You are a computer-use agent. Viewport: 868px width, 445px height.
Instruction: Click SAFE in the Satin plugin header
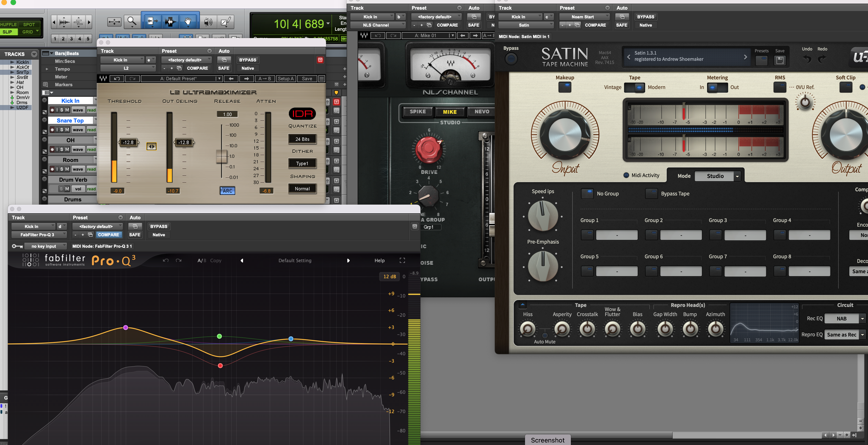pyautogui.click(x=621, y=25)
